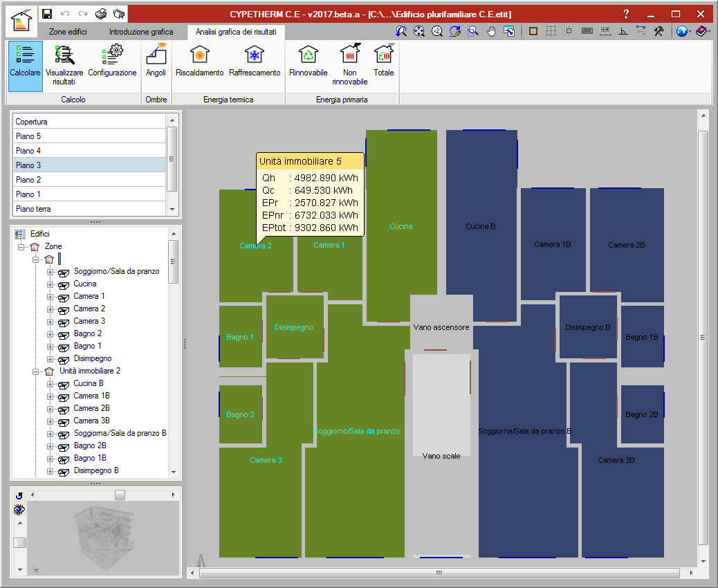Click the floor plan horizontal scrollbar
718x588 pixels.
pyautogui.click(x=441, y=573)
